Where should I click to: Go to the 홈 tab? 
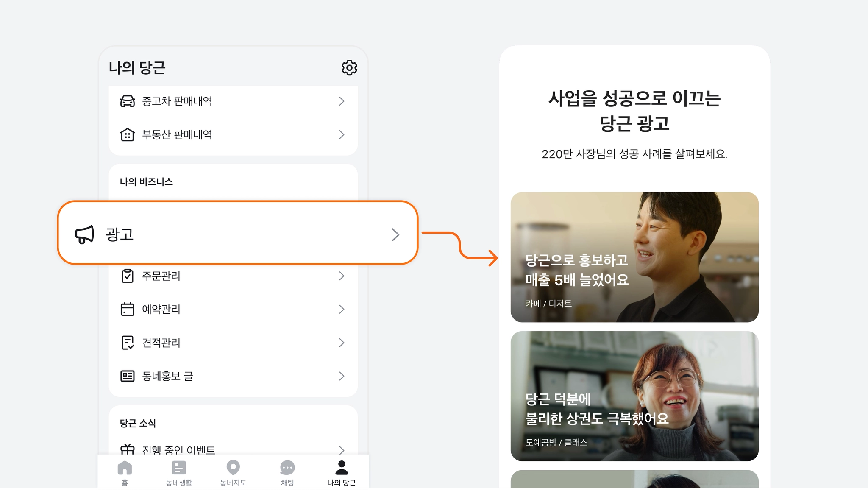pyautogui.click(x=125, y=473)
